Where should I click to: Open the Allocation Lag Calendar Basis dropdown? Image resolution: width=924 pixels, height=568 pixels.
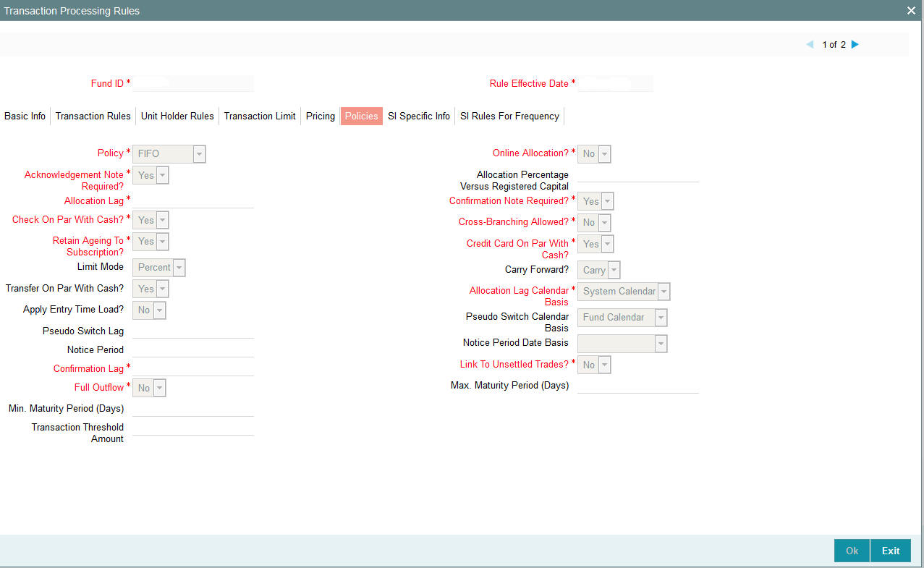662,291
